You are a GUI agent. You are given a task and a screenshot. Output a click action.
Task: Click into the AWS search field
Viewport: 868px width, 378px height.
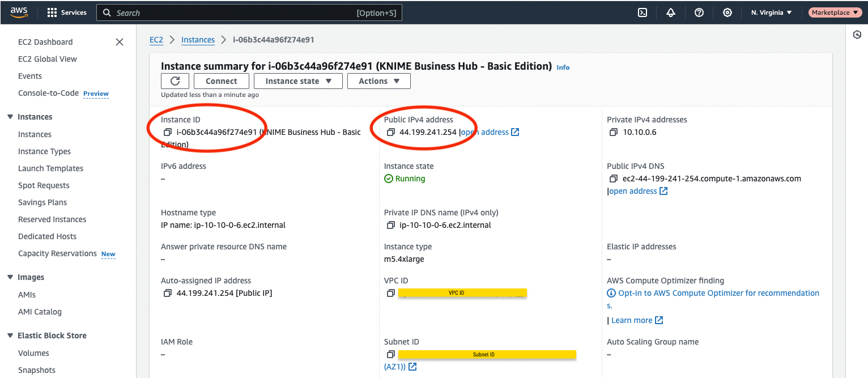(x=232, y=13)
